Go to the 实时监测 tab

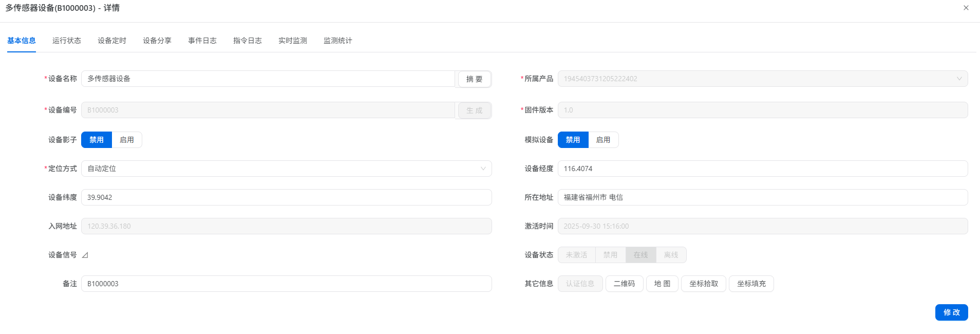(x=293, y=41)
